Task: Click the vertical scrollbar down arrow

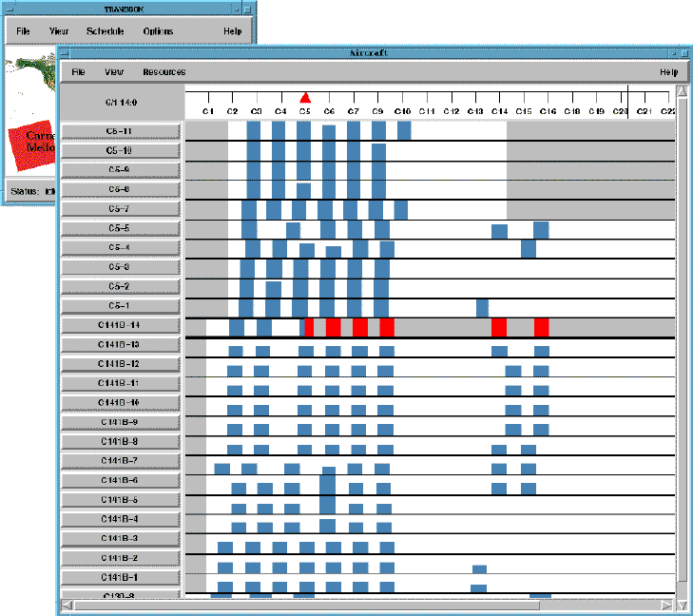Action: (682, 604)
